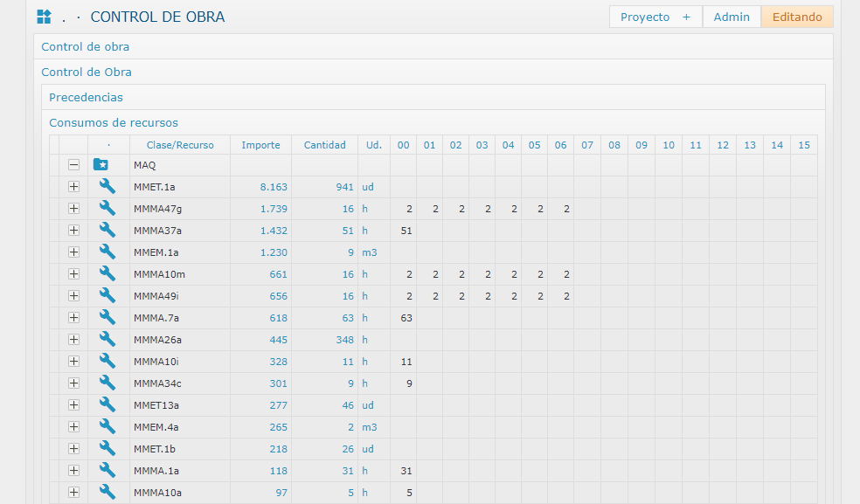Image resolution: width=860 pixels, height=504 pixels.
Task: Select the wrench icon of MMEM.1a
Action: click(x=107, y=252)
